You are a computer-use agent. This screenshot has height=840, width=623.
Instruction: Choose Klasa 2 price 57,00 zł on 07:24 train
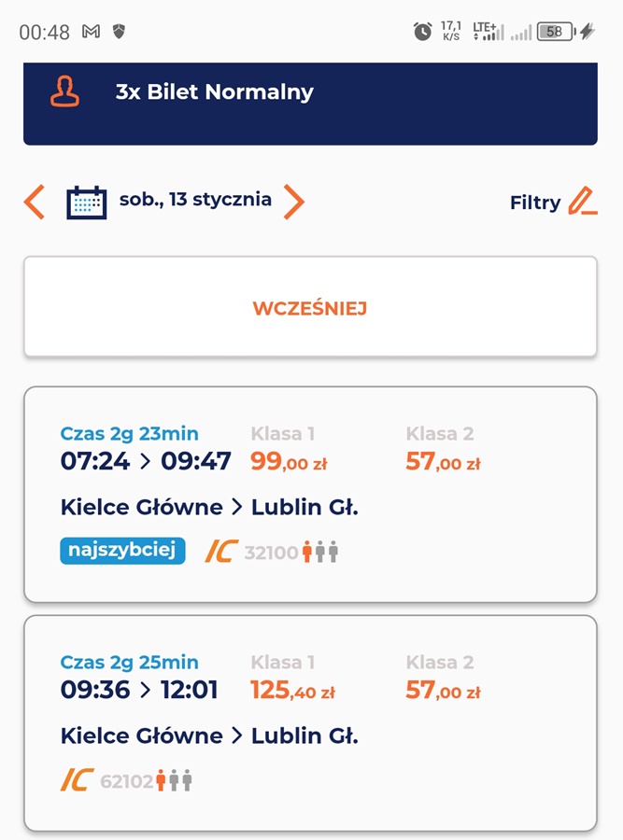pos(443,461)
